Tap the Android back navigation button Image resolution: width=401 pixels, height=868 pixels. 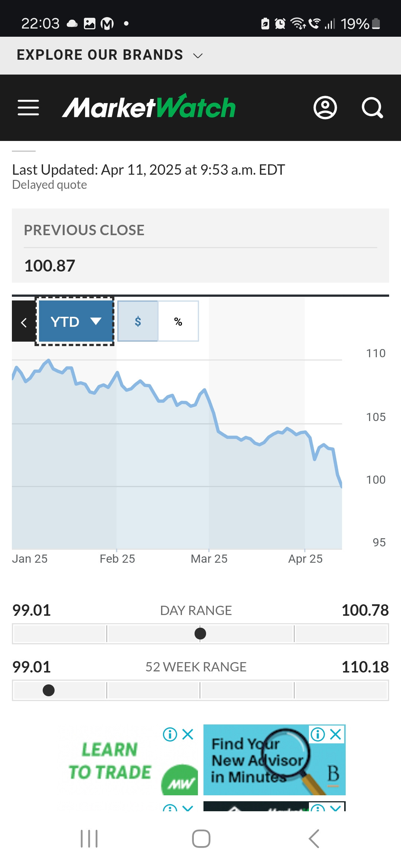[x=314, y=839]
